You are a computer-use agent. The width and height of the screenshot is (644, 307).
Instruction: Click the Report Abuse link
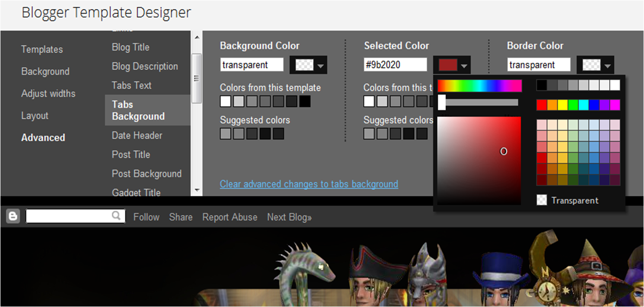[230, 217]
